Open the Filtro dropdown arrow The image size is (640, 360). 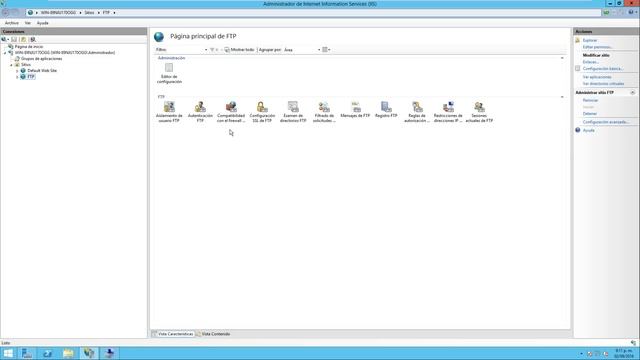point(206,50)
